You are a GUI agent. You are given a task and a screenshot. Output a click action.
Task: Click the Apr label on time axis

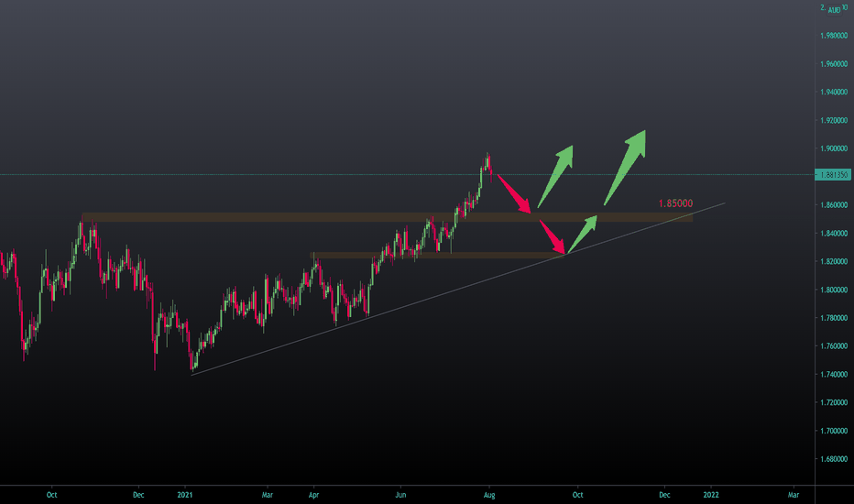click(x=313, y=495)
